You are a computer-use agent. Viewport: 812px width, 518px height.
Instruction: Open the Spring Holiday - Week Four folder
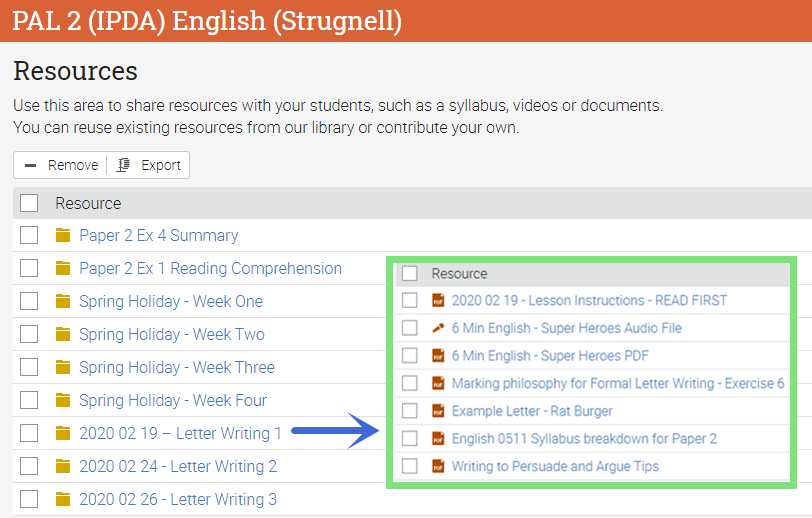click(x=173, y=401)
